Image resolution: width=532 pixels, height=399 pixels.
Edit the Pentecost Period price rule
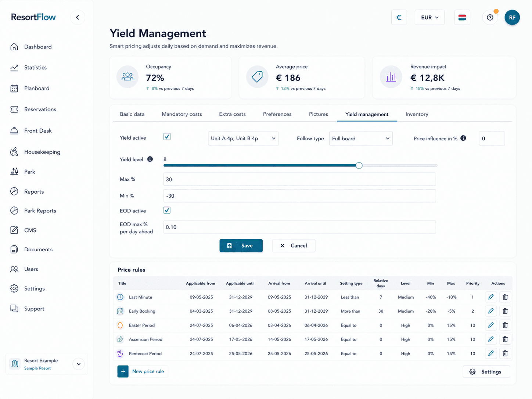491,353
